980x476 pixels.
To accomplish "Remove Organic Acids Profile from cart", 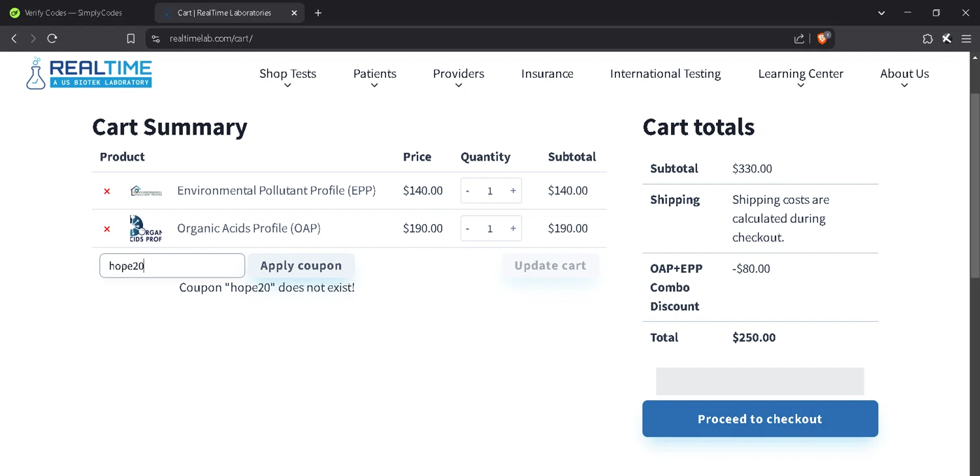I will [x=107, y=229].
